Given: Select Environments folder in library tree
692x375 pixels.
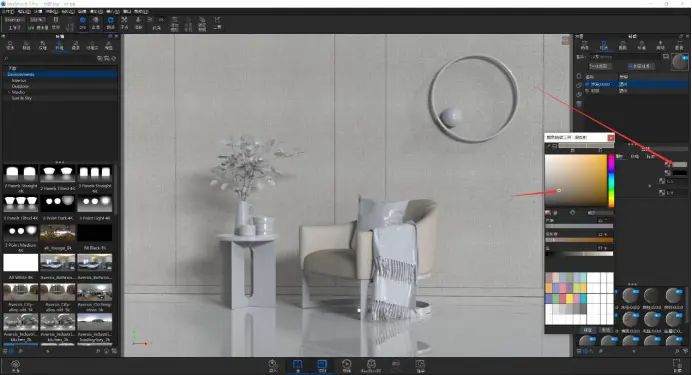Looking at the screenshot, I should 60,75.
